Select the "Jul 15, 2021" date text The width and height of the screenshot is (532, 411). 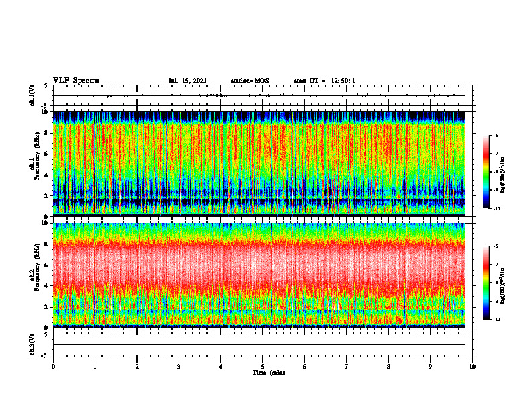[187, 81]
